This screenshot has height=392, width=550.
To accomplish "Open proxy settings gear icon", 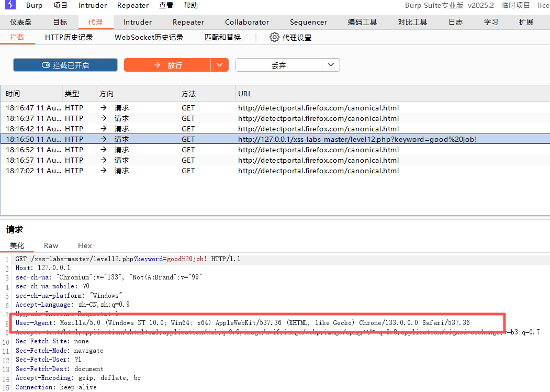I will (x=274, y=37).
